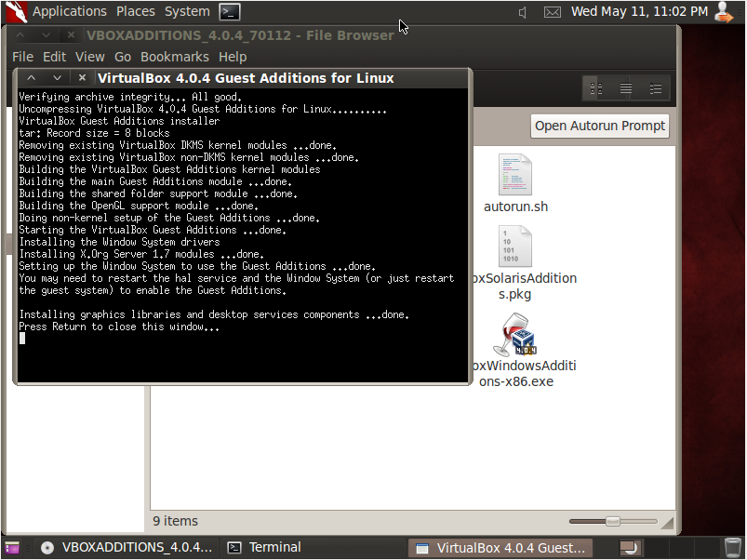Viewport: 747px width, 560px height.
Task: Click the File Browser resize grip
Action: (x=668, y=523)
